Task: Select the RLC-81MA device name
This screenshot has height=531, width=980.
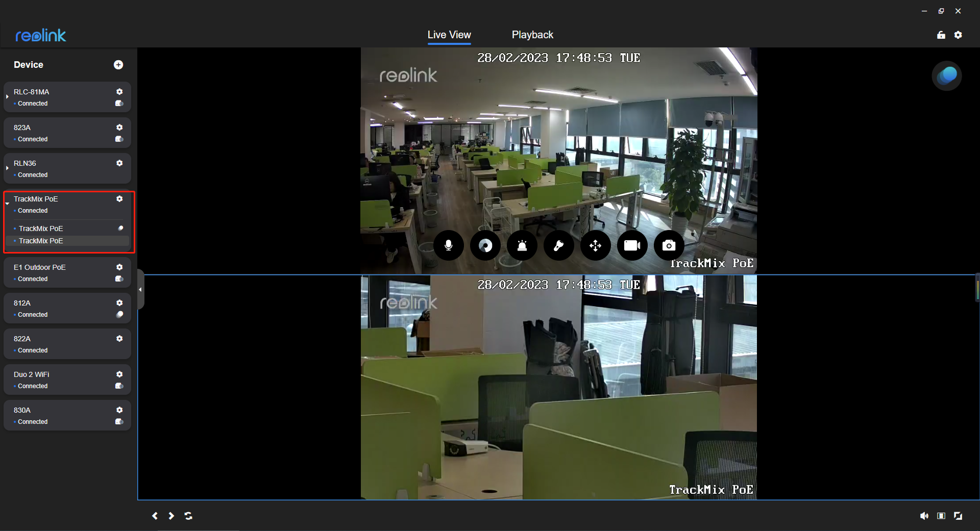Action: click(32, 92)
